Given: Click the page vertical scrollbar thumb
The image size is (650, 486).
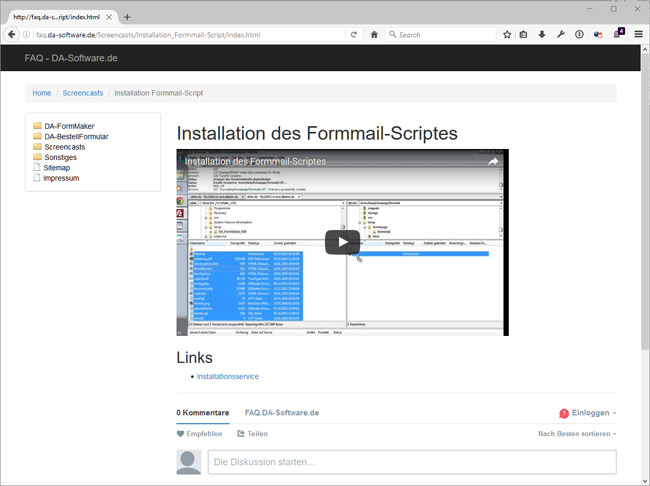Looking at the screenshot, I should (x=645, y=202).
